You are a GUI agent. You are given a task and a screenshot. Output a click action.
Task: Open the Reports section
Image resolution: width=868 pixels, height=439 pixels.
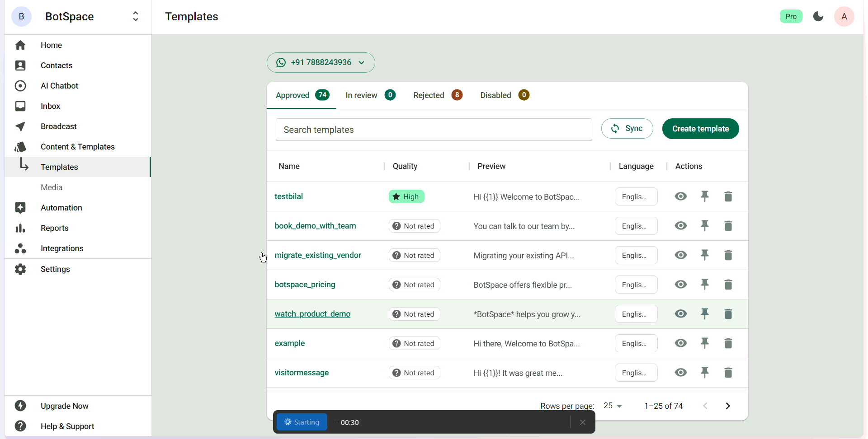click(x=78, y=228)
